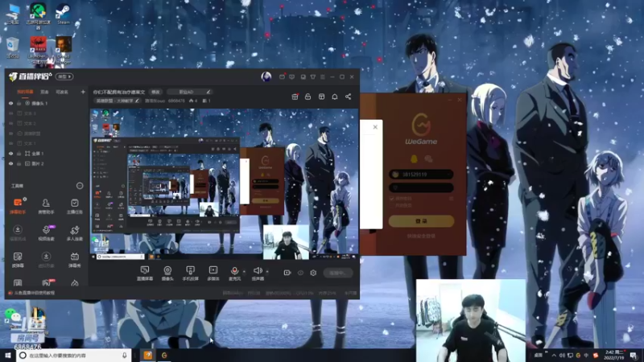This screenshot has height=362, width=644.
Task: Toggle visibility of 英雄联盟 layer
Action: pyautogui.click(x=11, y=134)
